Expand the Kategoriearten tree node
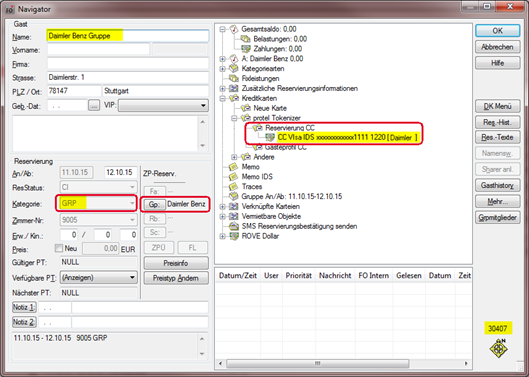 222,69
